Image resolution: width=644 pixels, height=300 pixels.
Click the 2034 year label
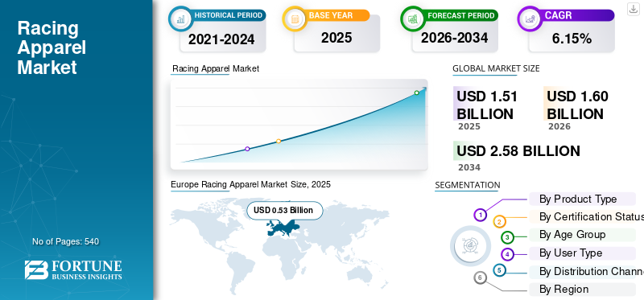(x=469, y=167)
